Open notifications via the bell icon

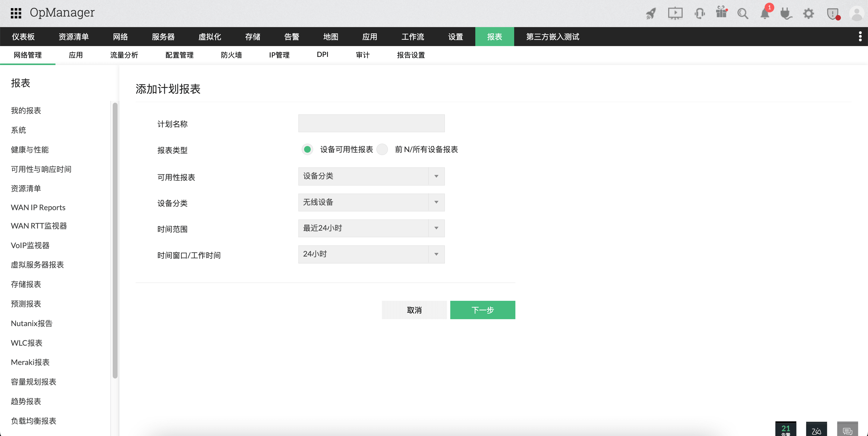(x=765, y=14)
